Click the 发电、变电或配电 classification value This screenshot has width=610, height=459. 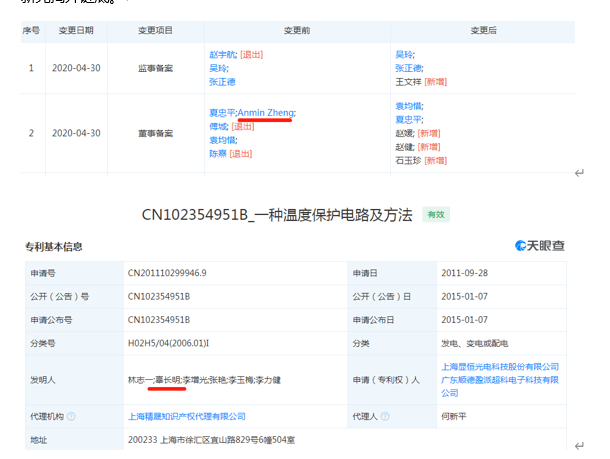click(475, 343)
